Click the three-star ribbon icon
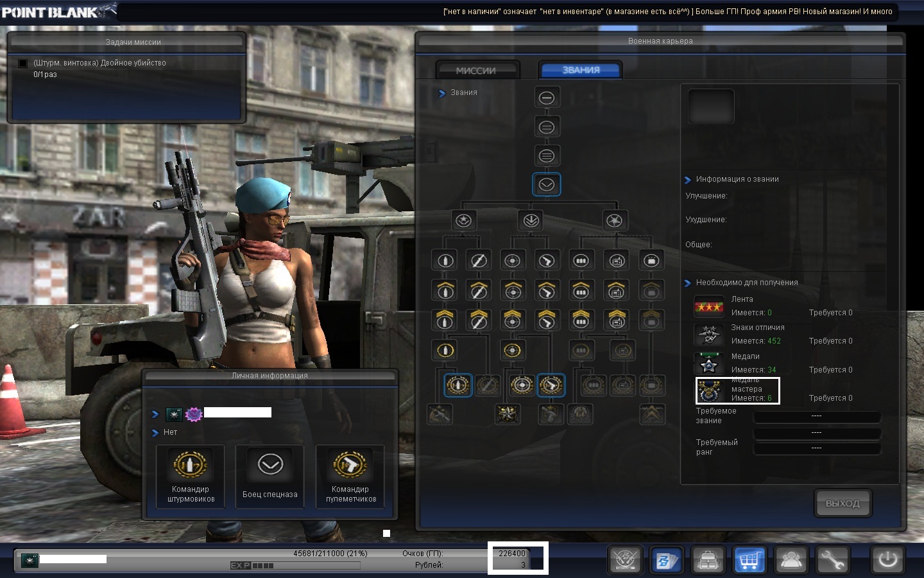The width and height of the screenshot is (924, 578). [x=709, y=306]
